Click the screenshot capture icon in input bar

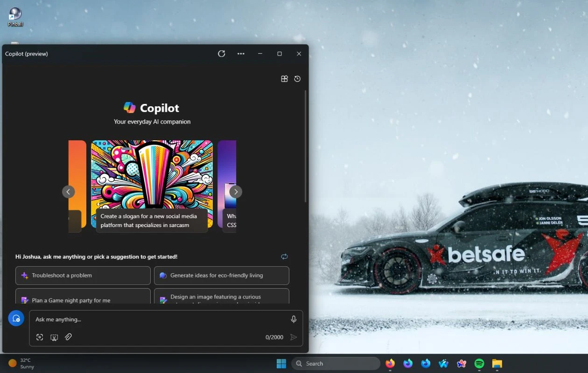click(40, 337)
